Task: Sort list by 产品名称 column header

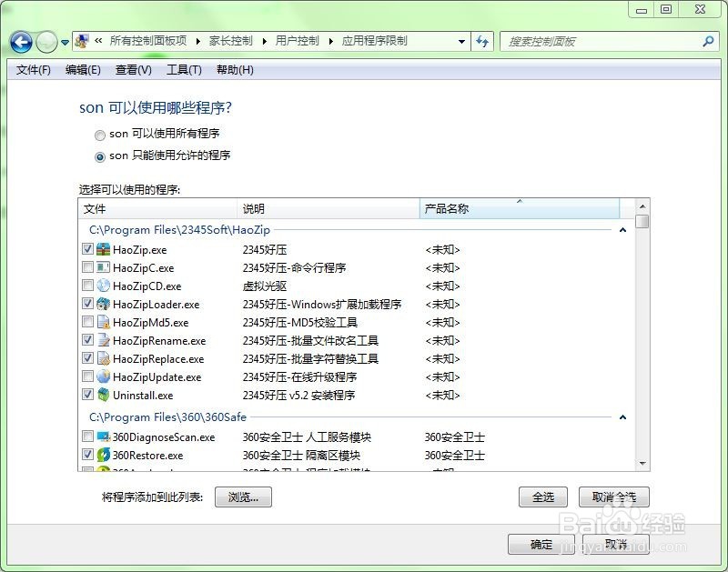Action: coord(520,209)
